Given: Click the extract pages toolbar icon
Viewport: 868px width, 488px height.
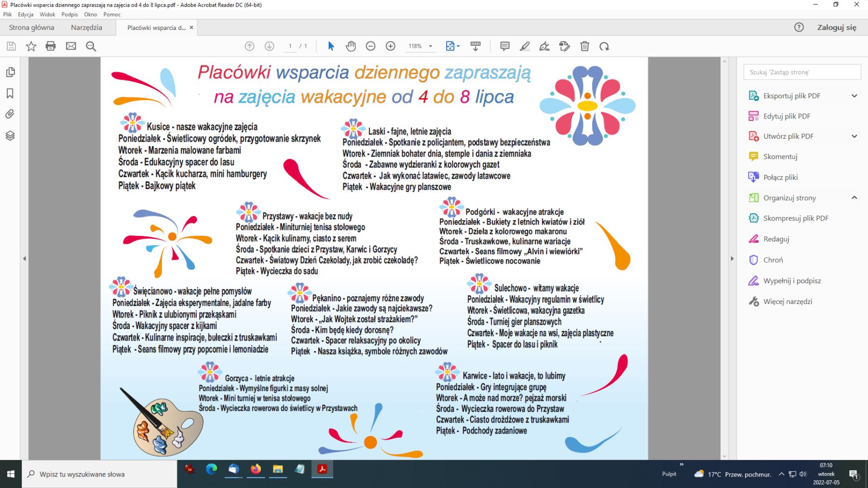Looking at the screenshot, I should point(565,46).
